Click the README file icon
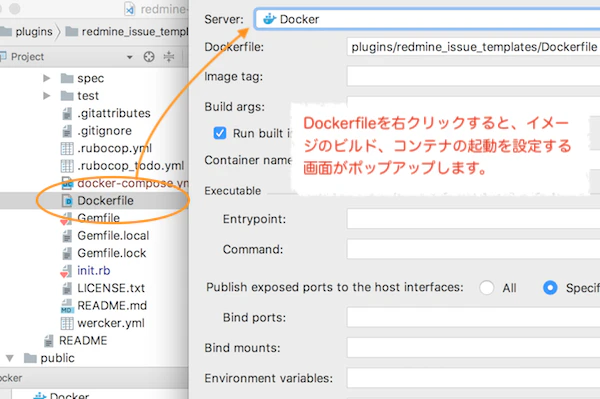The height and width of the screenshot is (399, 600). pyautogui.click(x=49, y=340)
